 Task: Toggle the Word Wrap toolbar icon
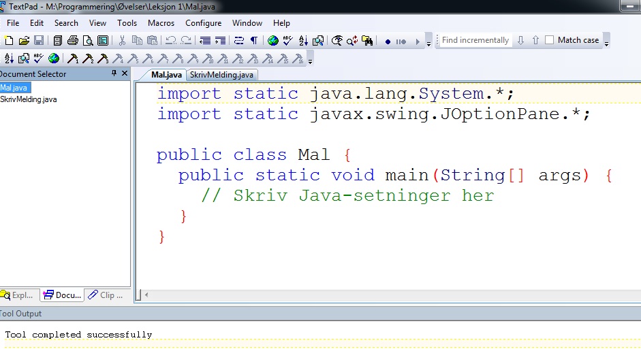point(239,41)
